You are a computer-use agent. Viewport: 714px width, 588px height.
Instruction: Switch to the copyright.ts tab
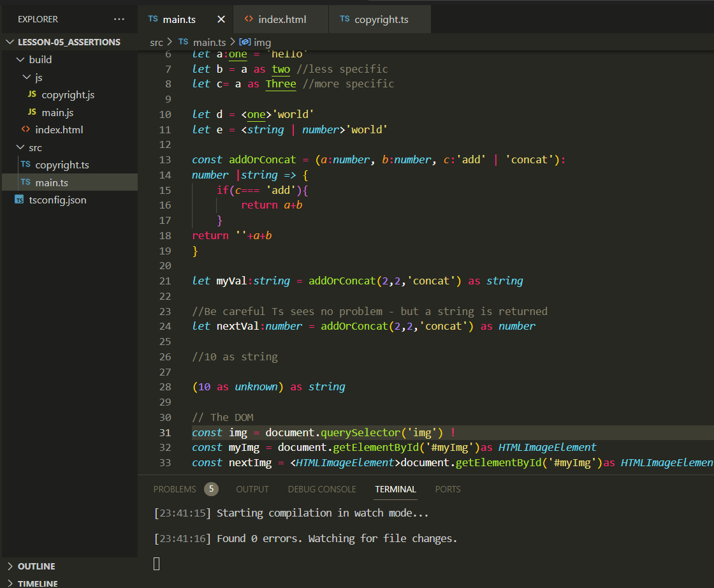pyautogui.click(x=380, y=19)
